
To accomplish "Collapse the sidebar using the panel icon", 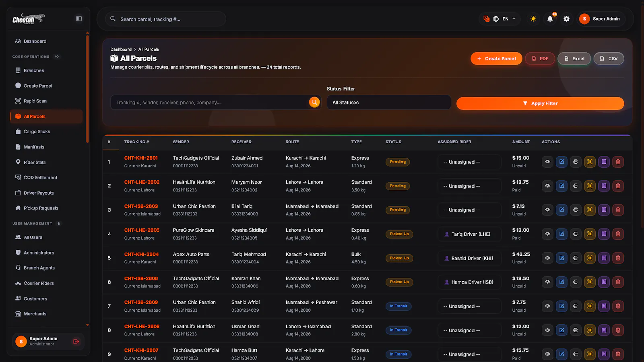I will pos(79,19).
